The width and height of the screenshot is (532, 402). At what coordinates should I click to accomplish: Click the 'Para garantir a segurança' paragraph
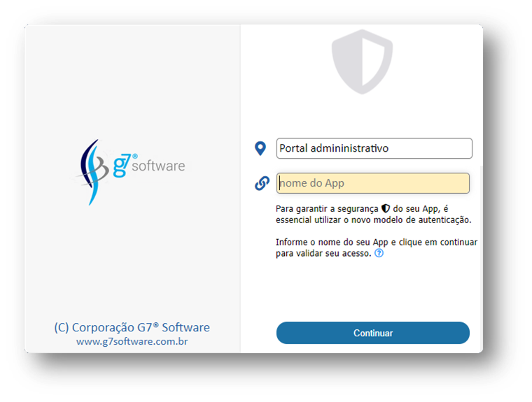(x=374, y=214)
